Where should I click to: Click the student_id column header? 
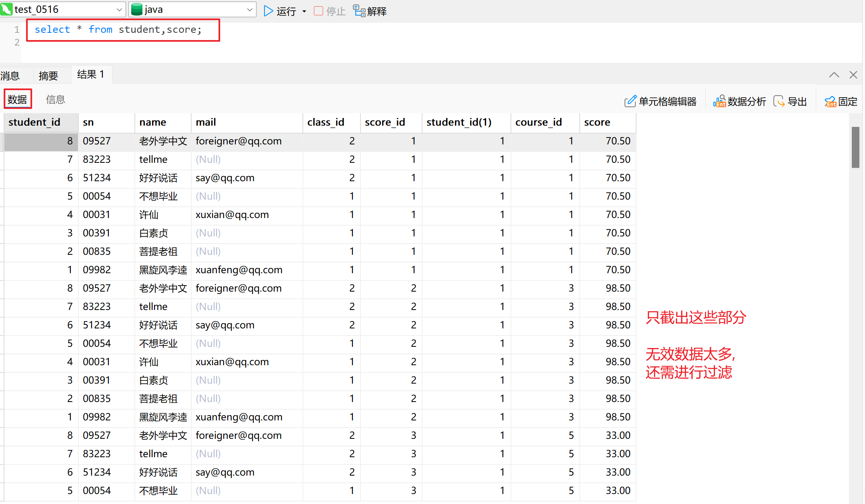coord(35,122)
